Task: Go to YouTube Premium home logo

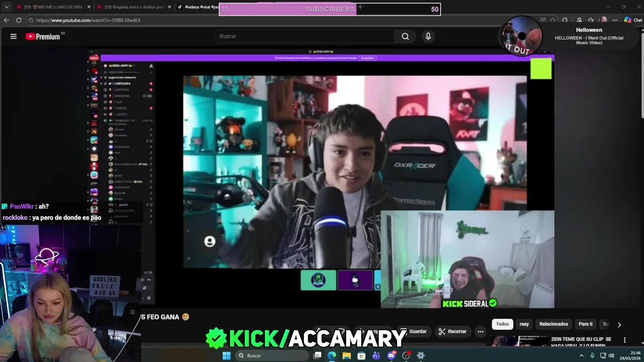Action: (43, 36)
